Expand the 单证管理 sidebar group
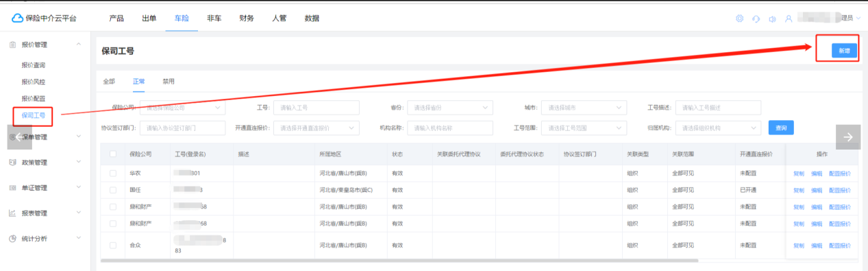 coord(79,188)
